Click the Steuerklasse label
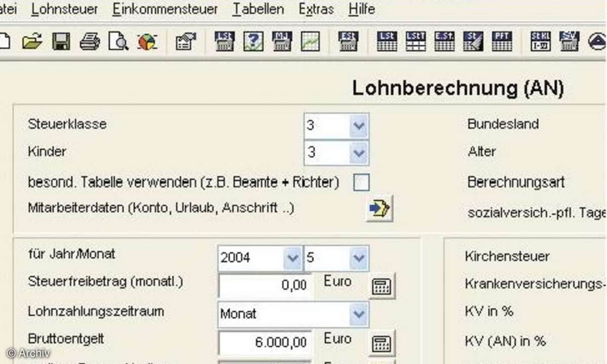Image resolution: width=607 pixels, height=364 pixels. coord(67,124)
